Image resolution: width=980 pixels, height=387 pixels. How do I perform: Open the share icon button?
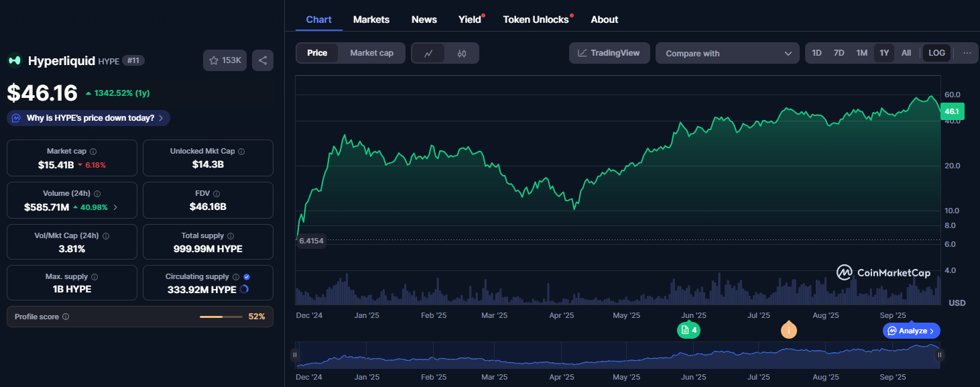[x=262, y=60]
